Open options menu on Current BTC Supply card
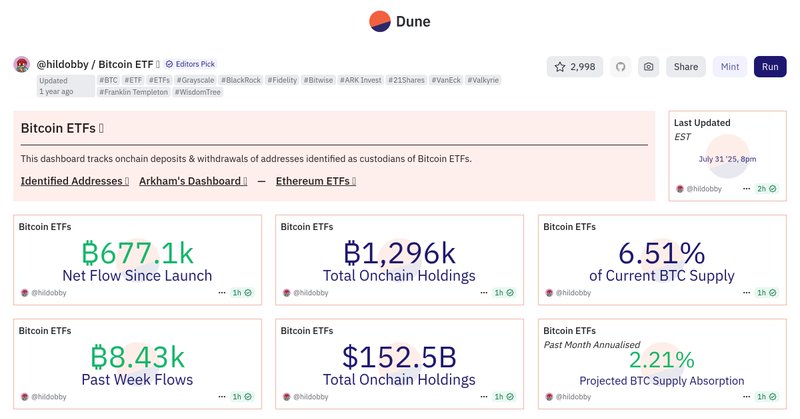Image resolution: width=800 pixels, height=419 pixels. [x=746, y=293]
